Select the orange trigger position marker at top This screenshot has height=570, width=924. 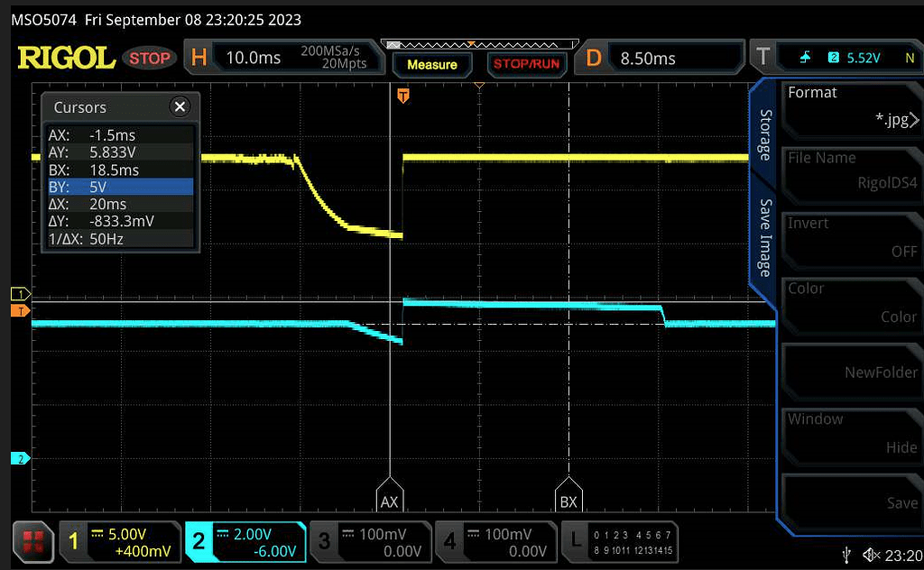coord(403,94)
